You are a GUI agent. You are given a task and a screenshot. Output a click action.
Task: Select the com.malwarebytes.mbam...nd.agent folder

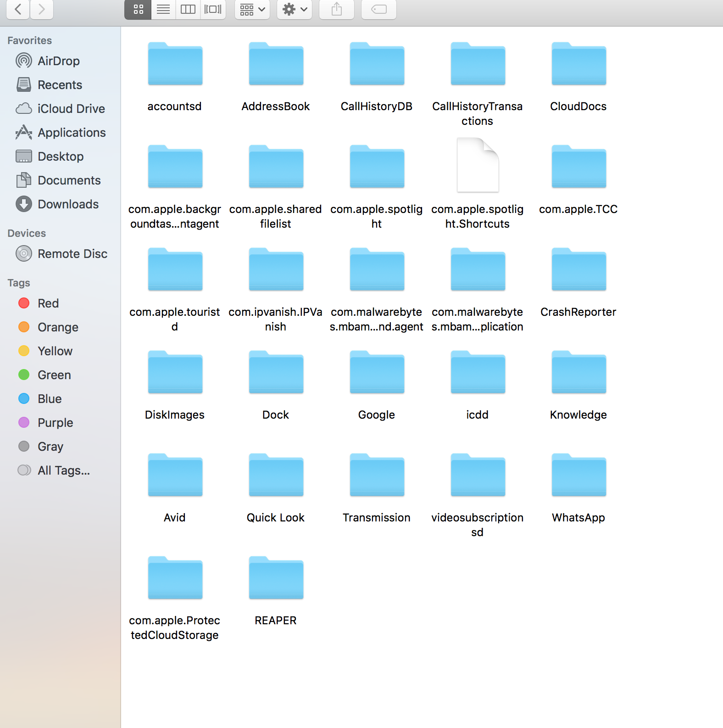[377, 270]
